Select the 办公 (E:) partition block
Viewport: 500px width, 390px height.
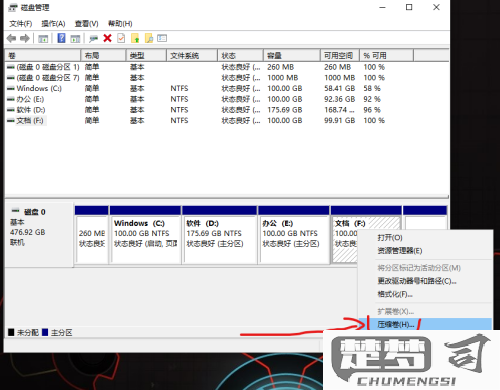(294, 235)
